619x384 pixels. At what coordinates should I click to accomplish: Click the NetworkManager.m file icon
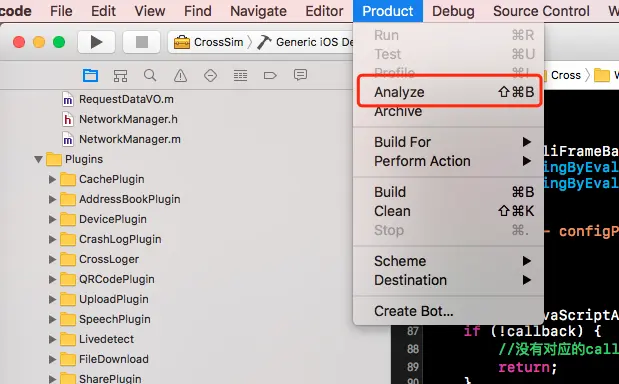pyautogui.click(x=68, y=139)
